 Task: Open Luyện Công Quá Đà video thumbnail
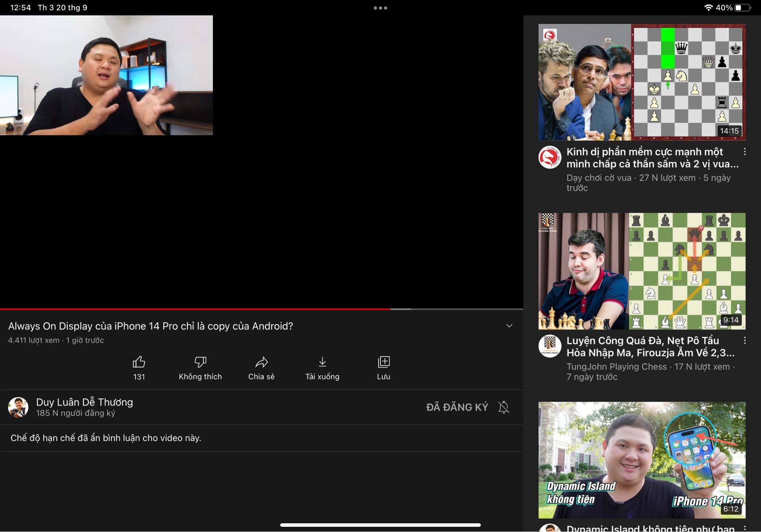point(642,271)
